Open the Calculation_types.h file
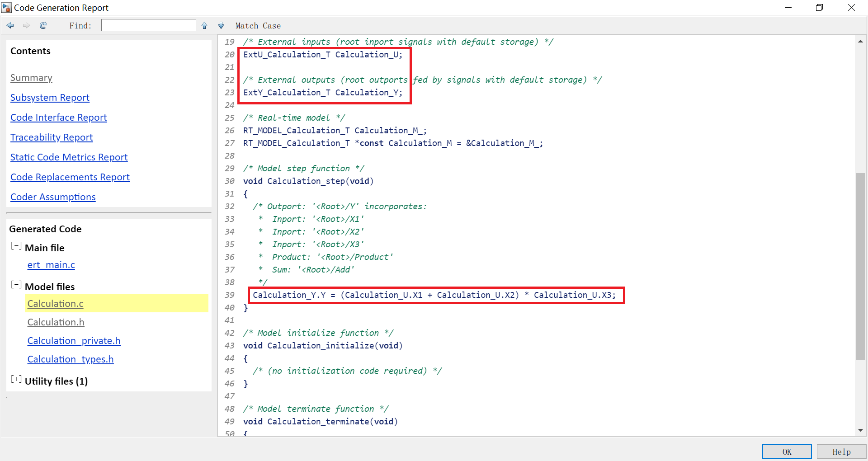Viewport: 868px width, 461px height. (x=71, y=359)
